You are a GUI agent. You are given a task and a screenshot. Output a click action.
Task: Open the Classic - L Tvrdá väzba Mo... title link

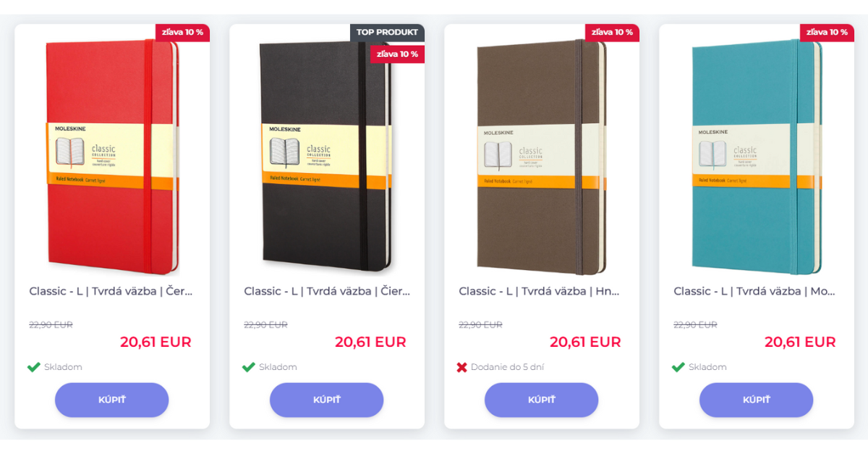[754, 291]
